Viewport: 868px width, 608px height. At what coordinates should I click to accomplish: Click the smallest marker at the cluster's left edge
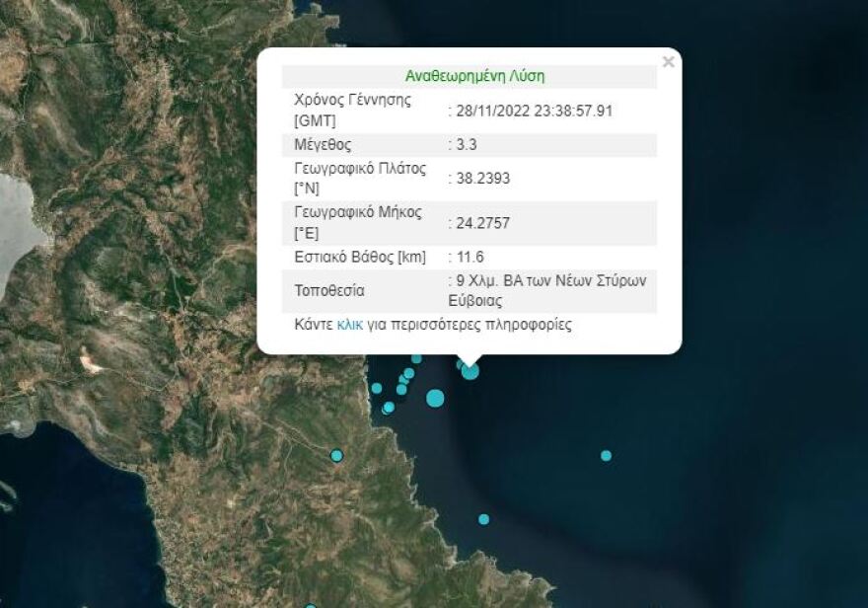(x=377, y=387)
